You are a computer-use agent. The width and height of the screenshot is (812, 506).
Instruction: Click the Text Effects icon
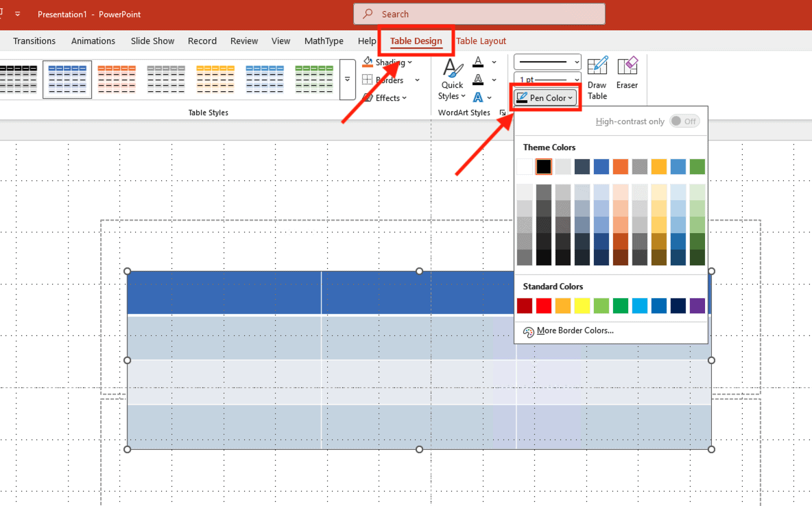click(x=477, y=97)
